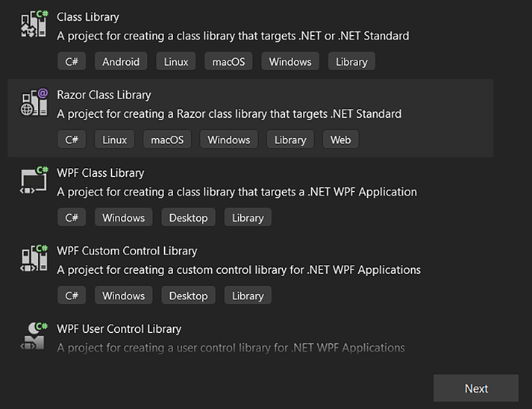Viewport: 532px width, 409px height.
Task: Click the C# tag under WPF Custom Control Library
Action: click(72, 296)
